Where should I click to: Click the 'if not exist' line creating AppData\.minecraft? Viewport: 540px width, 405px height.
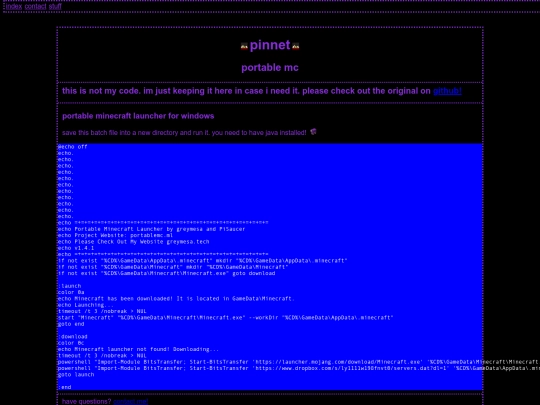(x=202, y=261)
